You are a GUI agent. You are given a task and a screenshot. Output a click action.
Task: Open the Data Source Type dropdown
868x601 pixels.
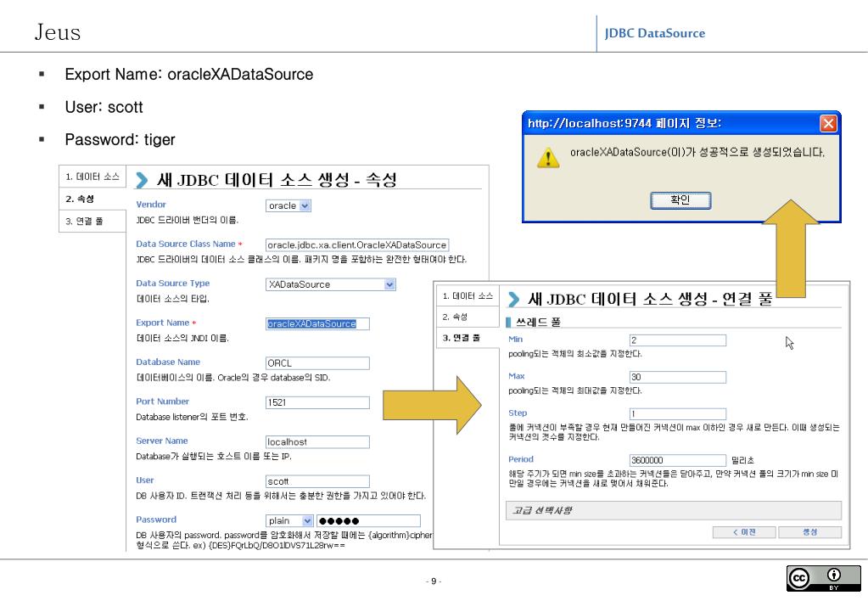[x=330, y=284]
